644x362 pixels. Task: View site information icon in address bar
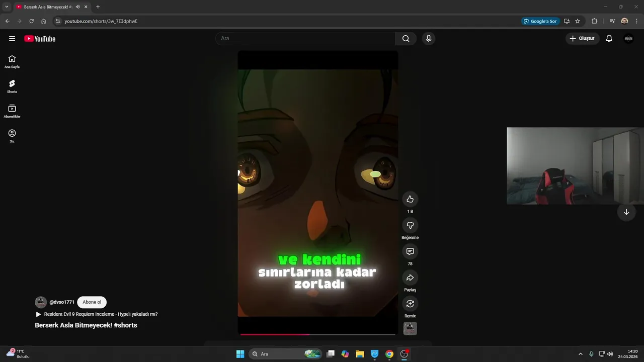pos(58,21)
